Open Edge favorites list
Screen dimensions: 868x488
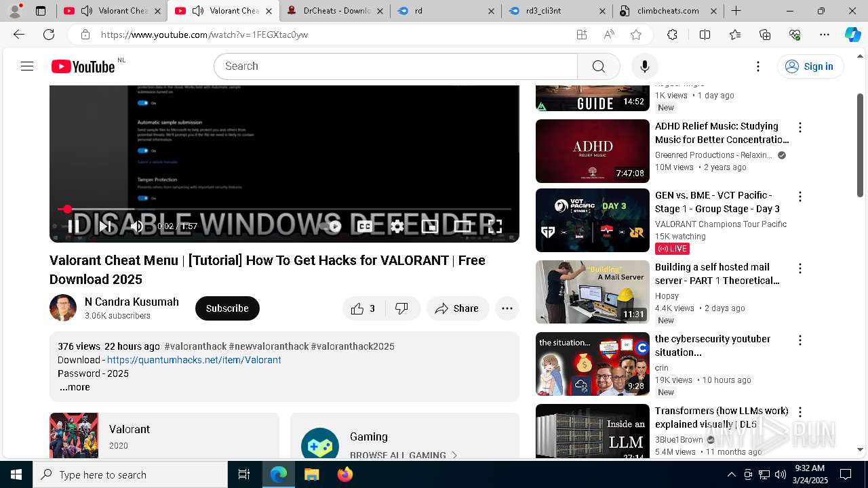coord(735,35)
